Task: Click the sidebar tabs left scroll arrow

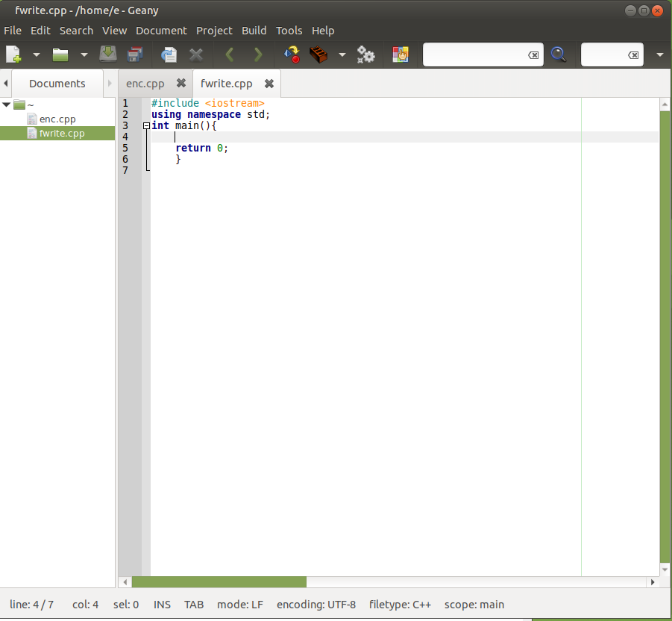Action: point(5,83)
